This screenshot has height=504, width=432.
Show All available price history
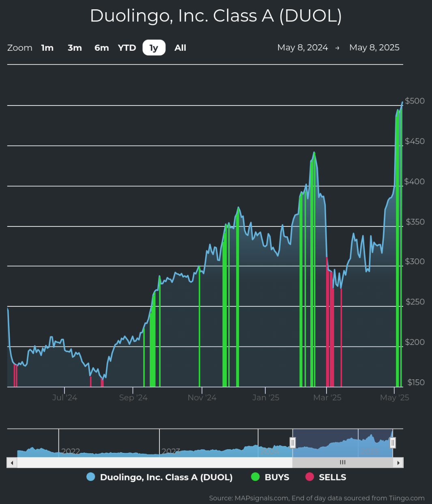[180, 48]
